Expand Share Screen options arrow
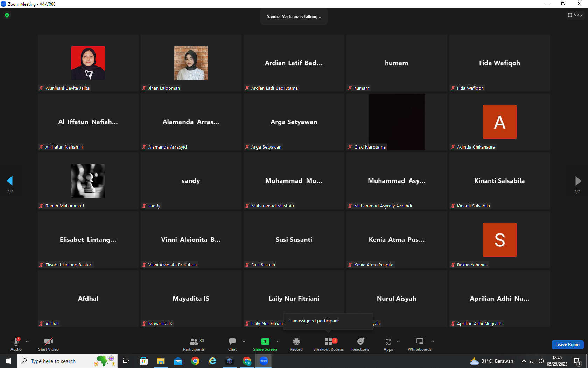The image size is (588, 368). click(278, 341)
